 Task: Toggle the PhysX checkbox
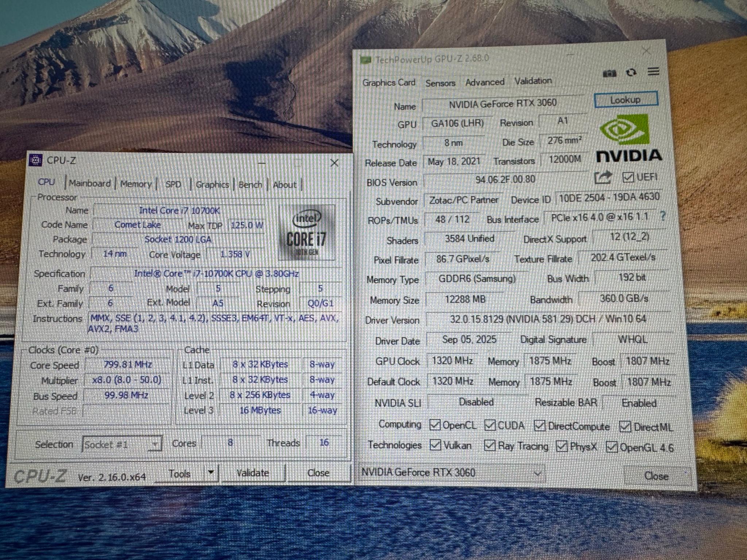click(x=562, y=446)
